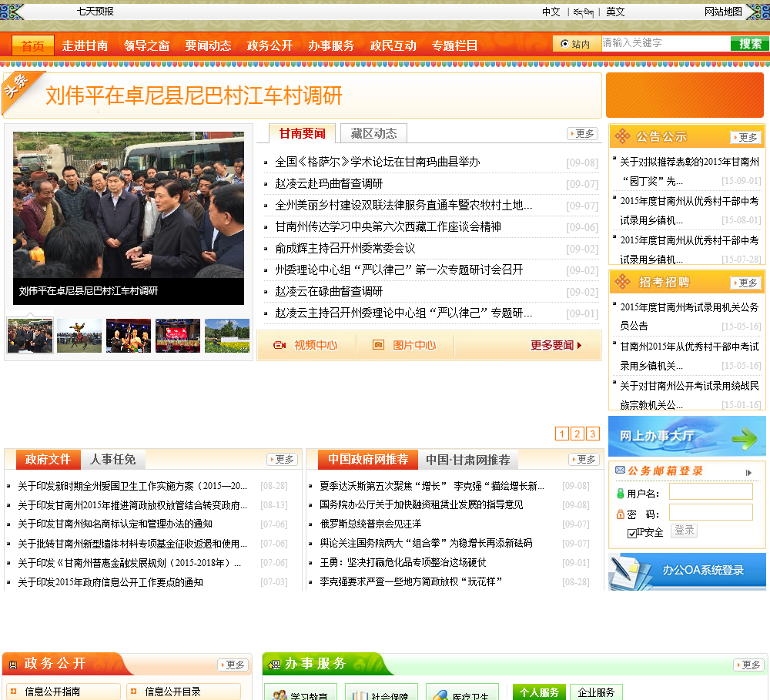770x700 pixels.
Task: Switch to the 政府文件 tab
Action: pyautogui.click(x=48, y=459)
